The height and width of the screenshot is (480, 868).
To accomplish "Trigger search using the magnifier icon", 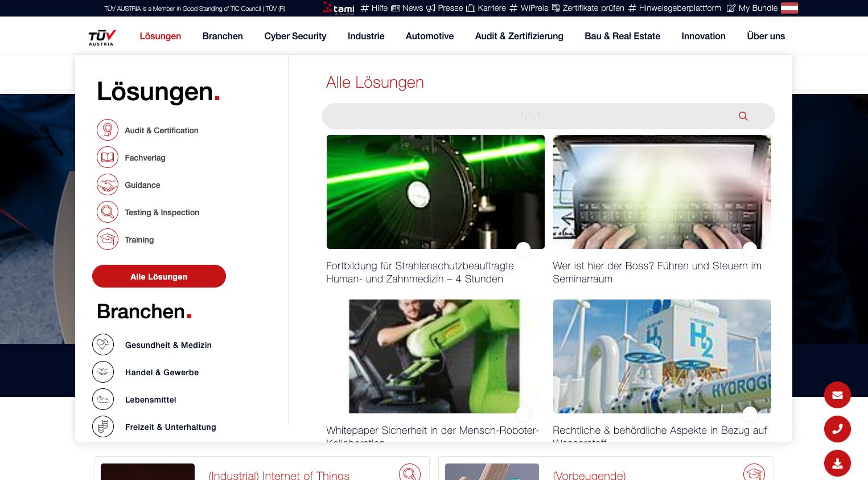I will click(743, 116).
